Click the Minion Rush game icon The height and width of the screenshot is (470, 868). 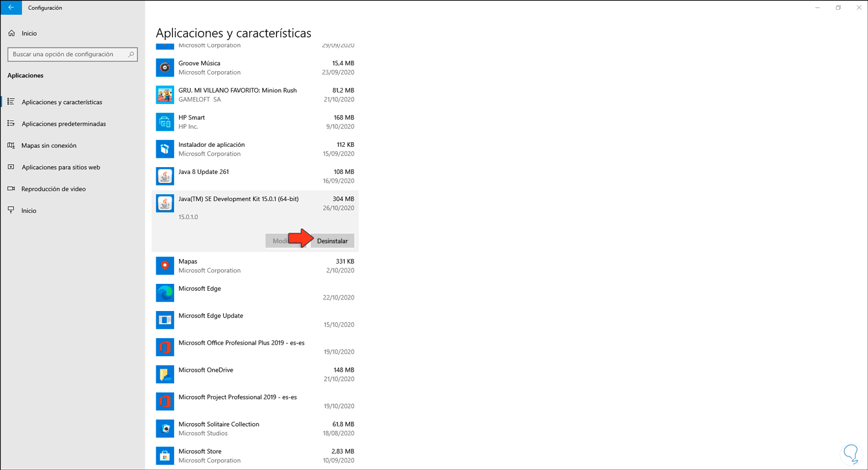(165, 95)
